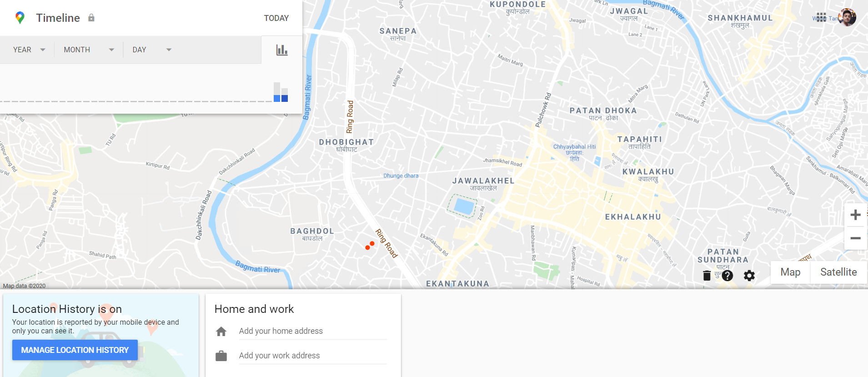
Task: Click MANAGE LOCATION HISTORY button
Action: click(x=75, y=350)
